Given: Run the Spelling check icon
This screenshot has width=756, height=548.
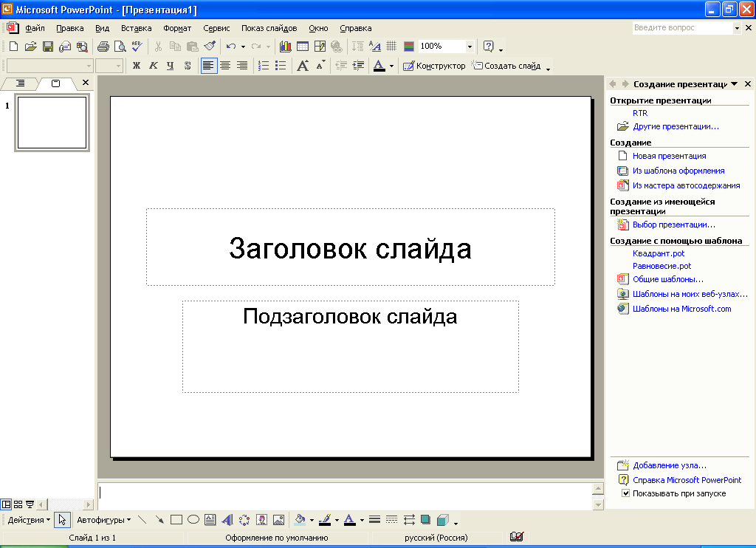Looking at the screenshot, I should 137,47.
